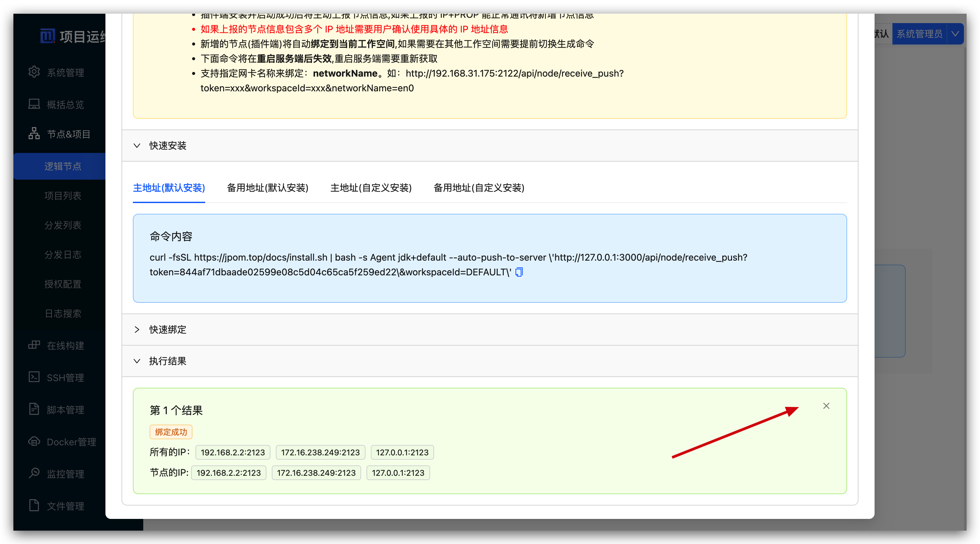Open the 系统管理员 user dropdown arrow

point(955,34)
